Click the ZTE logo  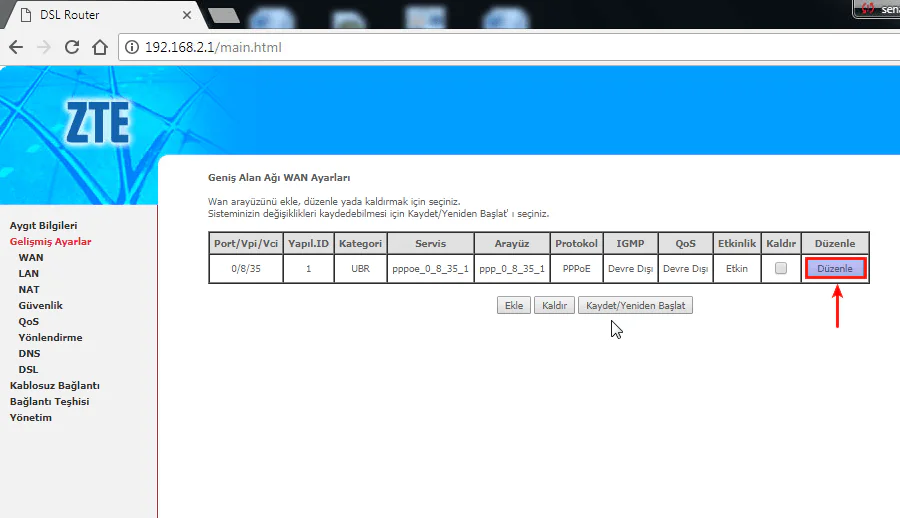click(x=98, y=123)
